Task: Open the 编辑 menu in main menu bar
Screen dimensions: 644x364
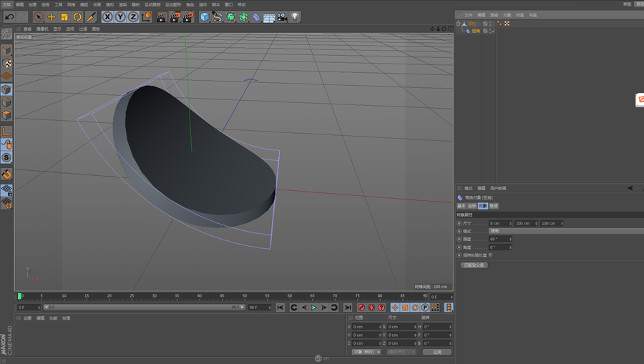Action: [x=20, y=4]
